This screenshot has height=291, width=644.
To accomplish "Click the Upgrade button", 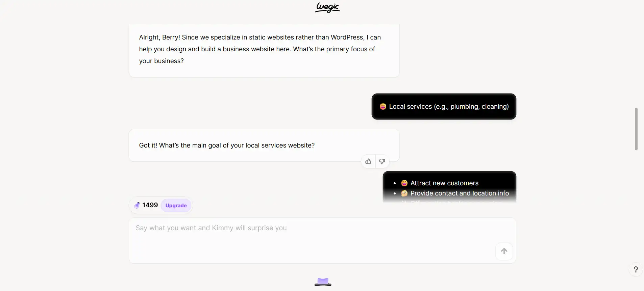I will coord(176,205).
